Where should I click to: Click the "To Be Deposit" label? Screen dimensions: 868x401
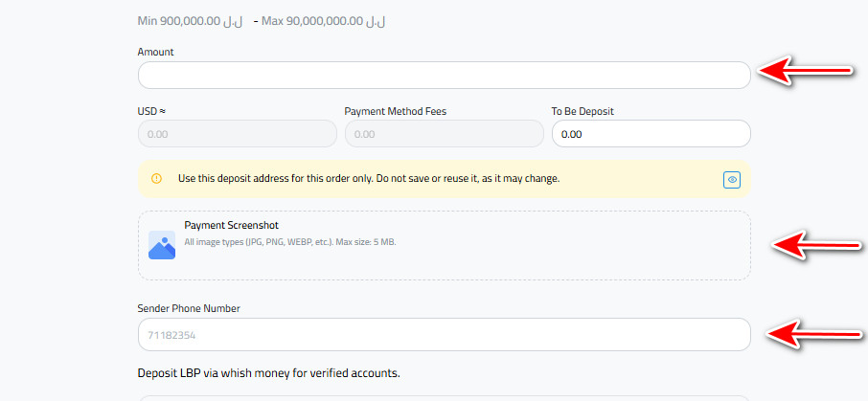pyautogui.click(x=582, y=111)
